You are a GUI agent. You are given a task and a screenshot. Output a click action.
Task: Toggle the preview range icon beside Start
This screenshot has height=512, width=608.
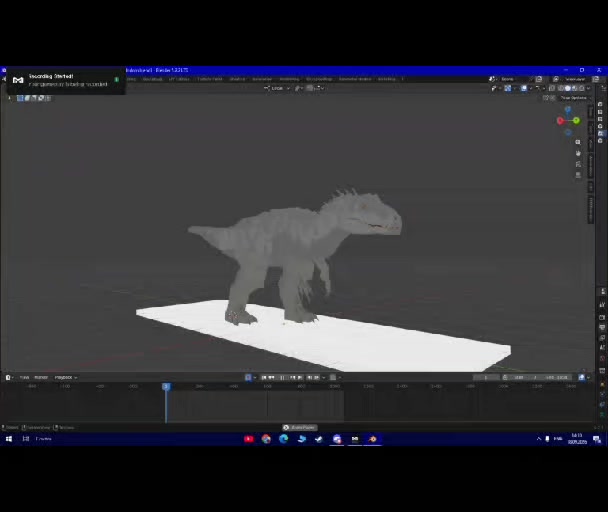click(x=505, y=377)
